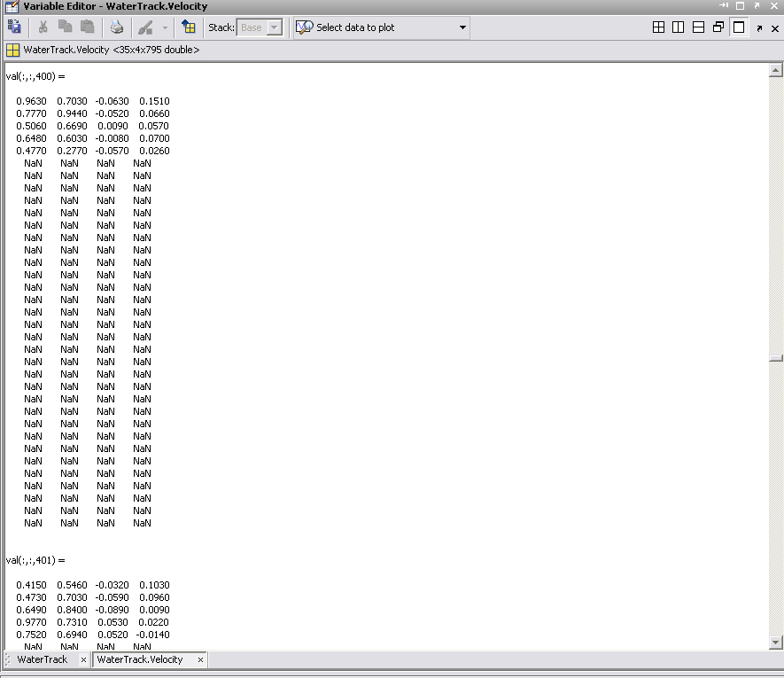
Task: Click the Copy icon in toolbar
Action: coord(65,27)
